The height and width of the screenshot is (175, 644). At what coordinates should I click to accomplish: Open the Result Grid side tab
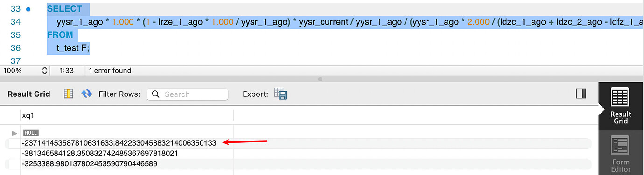tap(620, 107)
